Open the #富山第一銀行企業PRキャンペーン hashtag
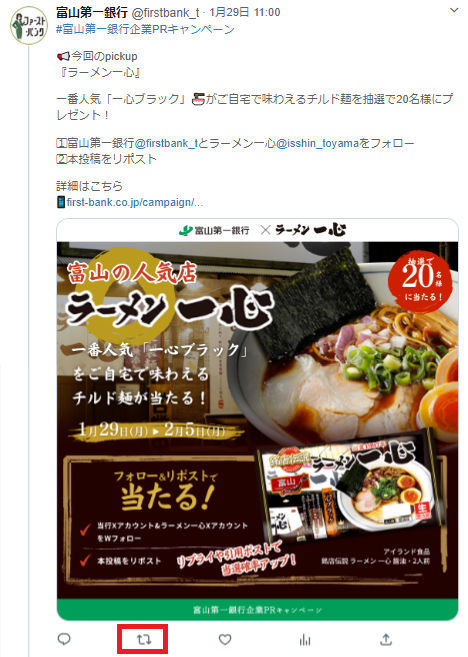The width and height of the screenshot is (468, 657). (145, 29)
